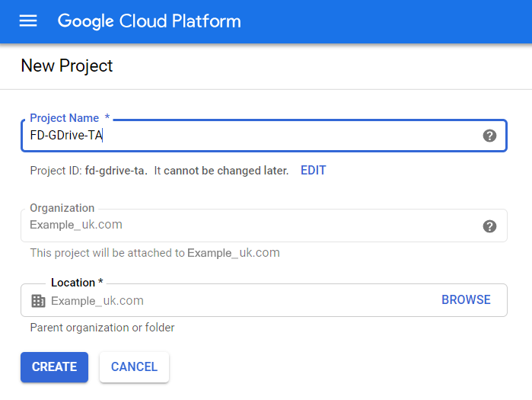Click the building icon in Location field
This screenshot has width=532, height=400.
(38, 301)
